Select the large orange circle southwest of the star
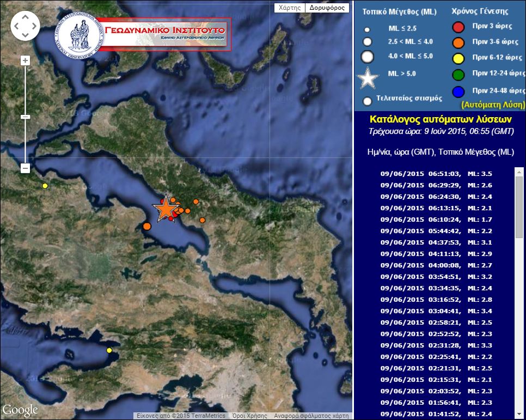This screenshot has width=526, height=420. [146, 226]
